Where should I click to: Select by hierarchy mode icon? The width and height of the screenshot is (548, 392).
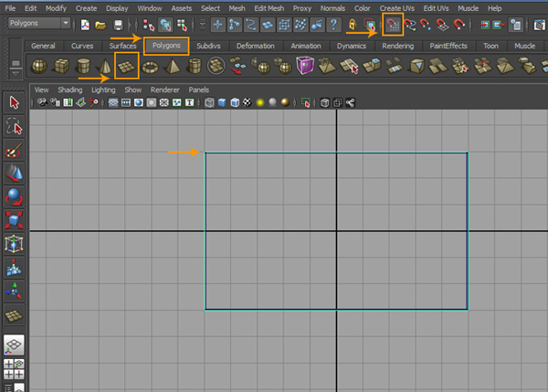[x=149, y=25]
